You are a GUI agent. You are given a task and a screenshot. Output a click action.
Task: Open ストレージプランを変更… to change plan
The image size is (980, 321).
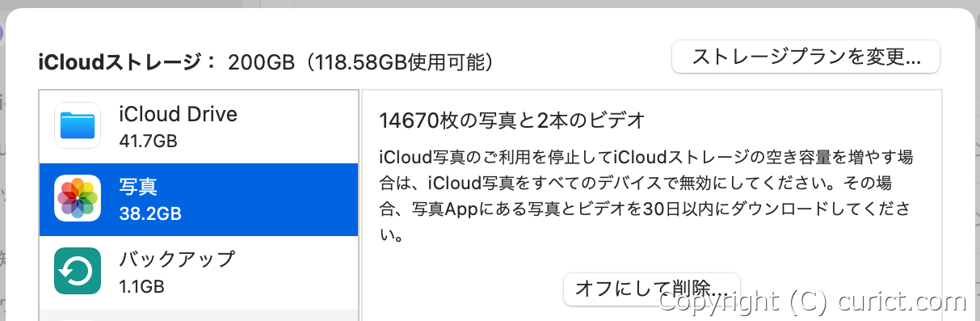806,57
